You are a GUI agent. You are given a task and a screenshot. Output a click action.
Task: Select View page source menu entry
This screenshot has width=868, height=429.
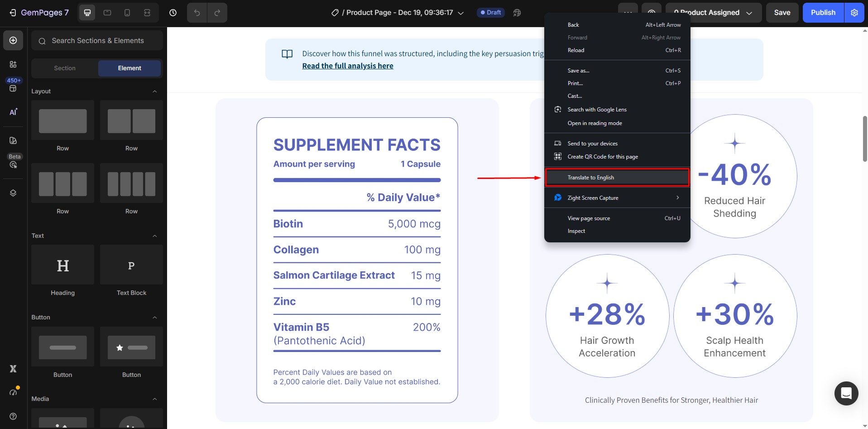tap(589, 218)
